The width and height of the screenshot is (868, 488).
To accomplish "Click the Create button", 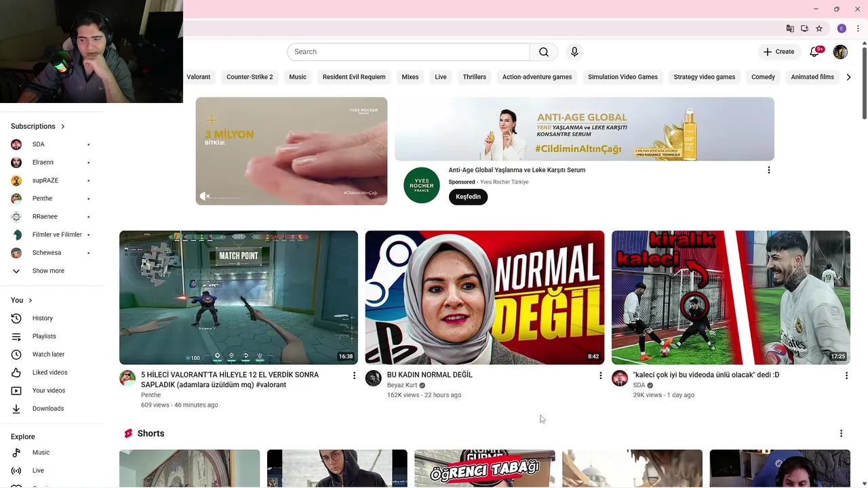I will pos(778,52).
